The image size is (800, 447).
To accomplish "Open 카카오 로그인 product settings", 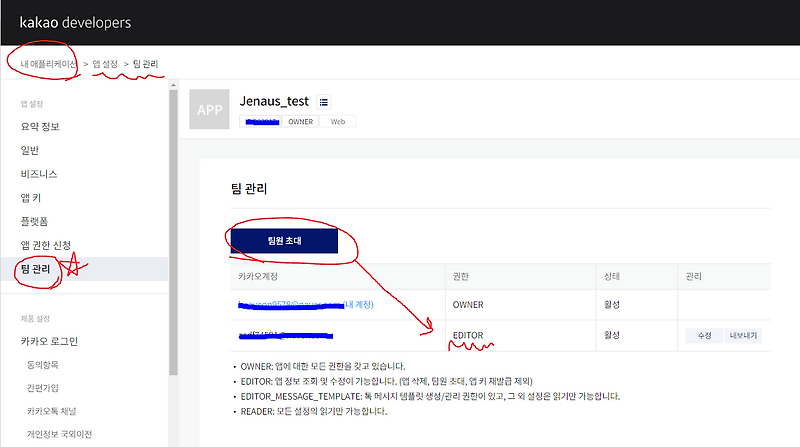I will point(49,341).
